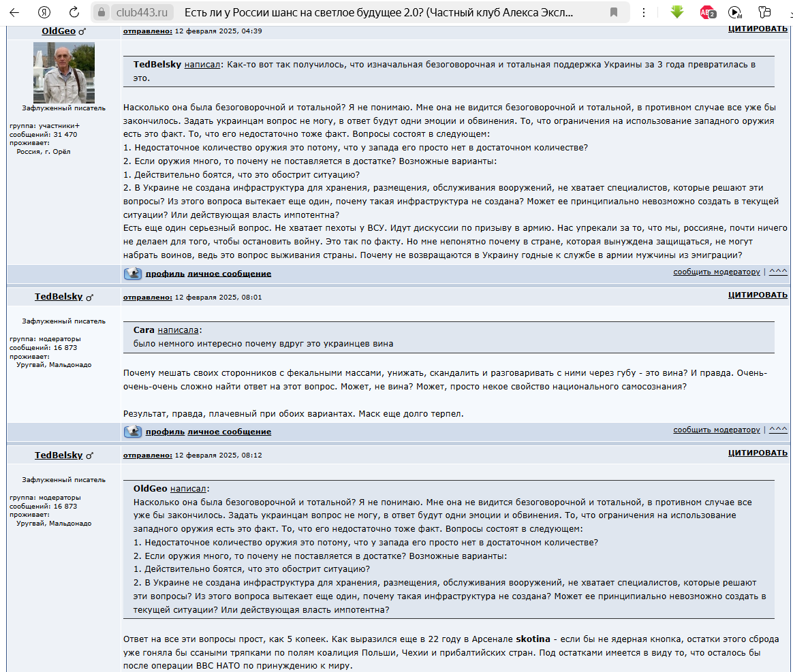Click the page title text in address bar
793x672 pixels.
coord(378,13)
